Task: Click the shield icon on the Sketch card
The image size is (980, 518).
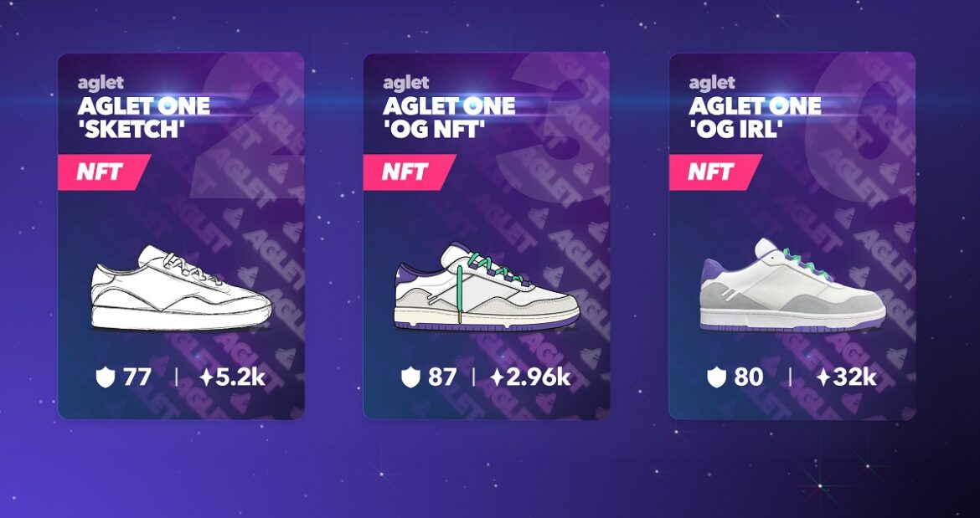Action: 105,377
